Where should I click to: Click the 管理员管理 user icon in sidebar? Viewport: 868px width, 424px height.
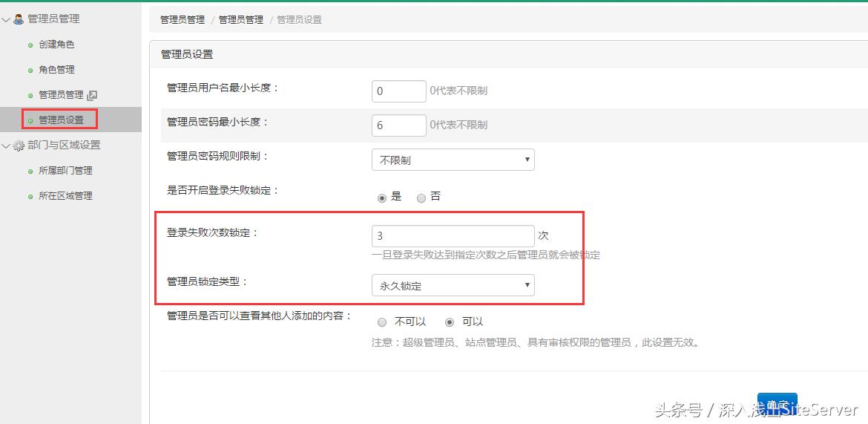coord(19,19)
